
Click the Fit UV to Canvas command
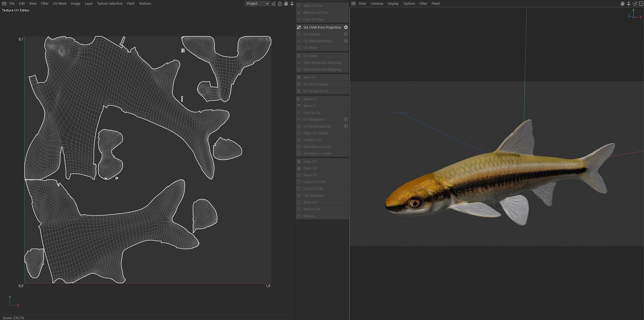point(316,84)
